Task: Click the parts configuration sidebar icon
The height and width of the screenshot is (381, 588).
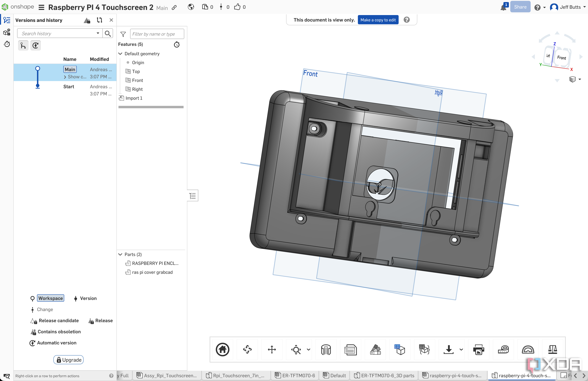Action: click(7, 32)
